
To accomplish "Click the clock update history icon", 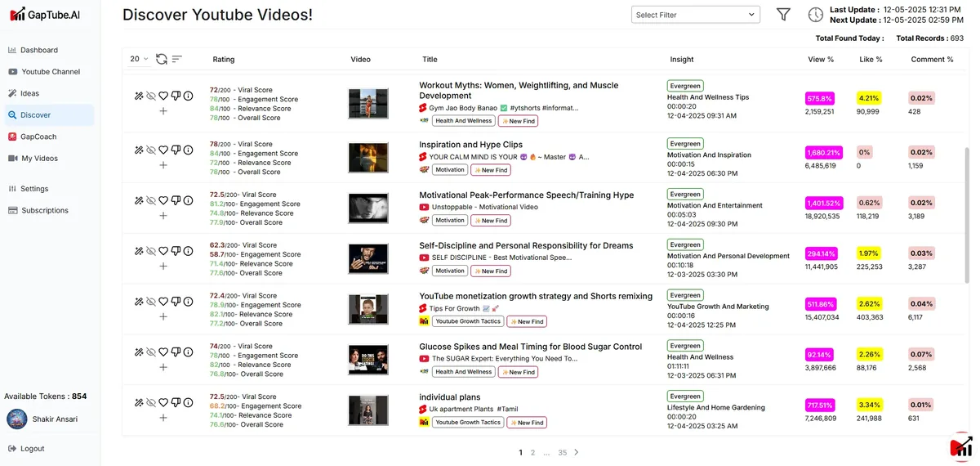I will click(x=815, y=14).
